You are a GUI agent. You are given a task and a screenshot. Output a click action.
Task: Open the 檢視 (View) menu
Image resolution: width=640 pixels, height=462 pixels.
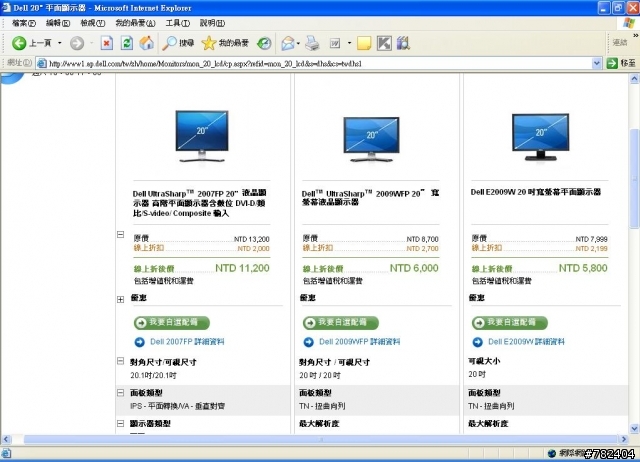(93, 23)
